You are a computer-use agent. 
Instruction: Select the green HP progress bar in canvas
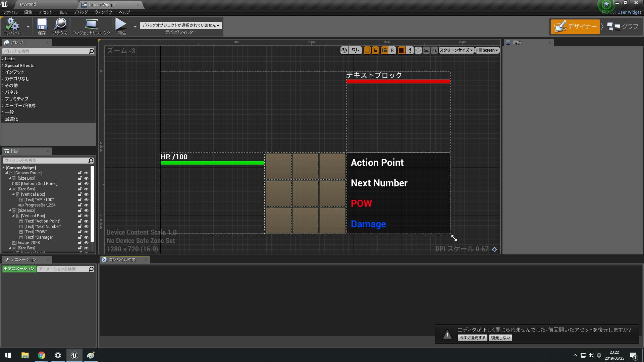[x=213, y=163]
